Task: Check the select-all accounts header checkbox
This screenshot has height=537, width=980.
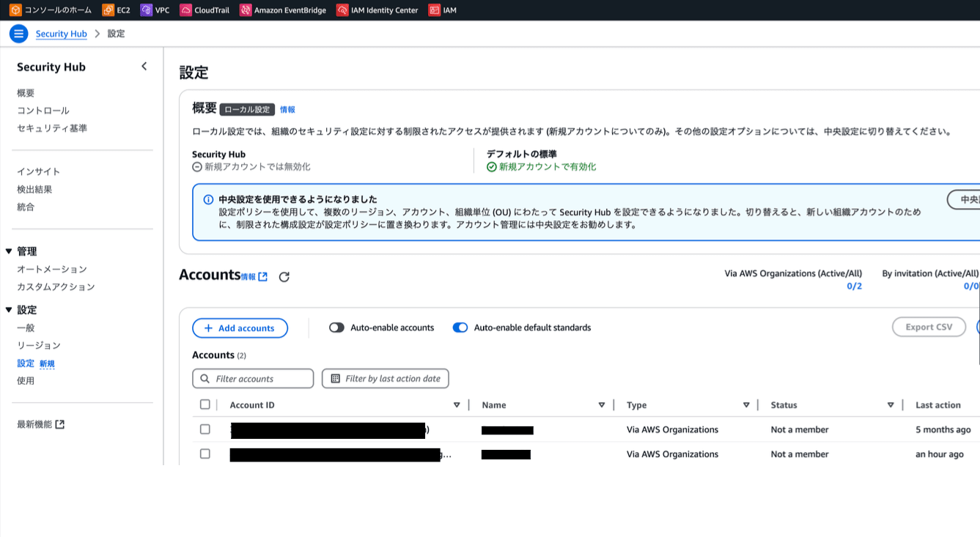Action: tap(205, 404)
